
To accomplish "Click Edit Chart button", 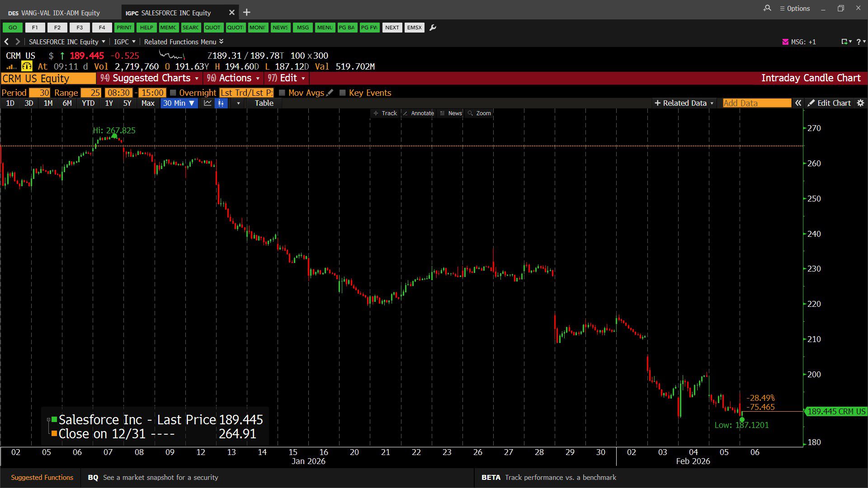I will [830, 103].
